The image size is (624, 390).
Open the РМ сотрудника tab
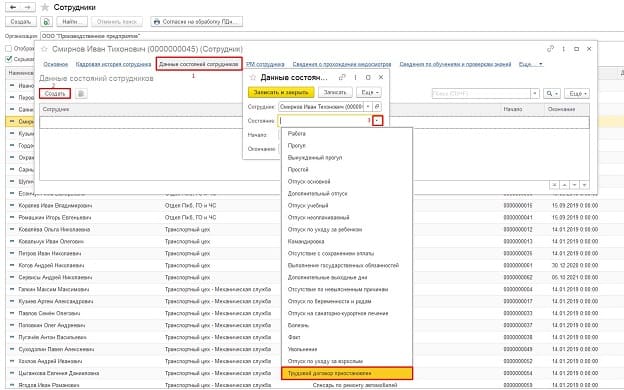[x=265, y=64]
